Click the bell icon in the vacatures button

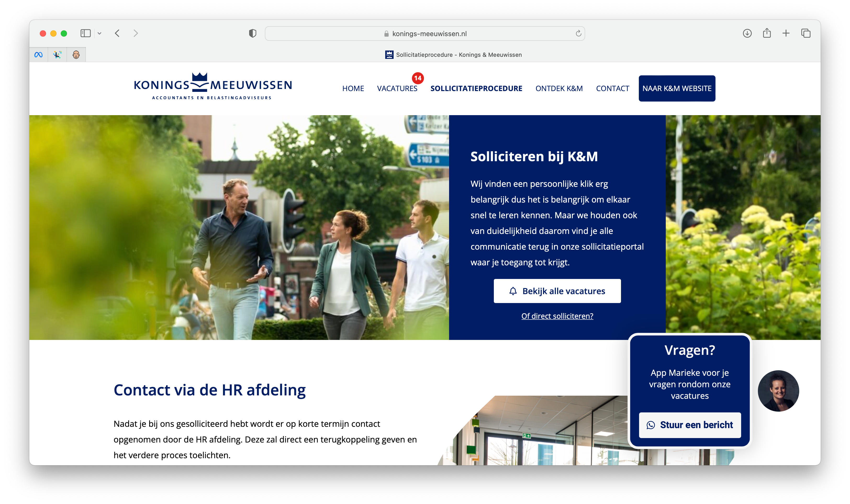[513, 291]
